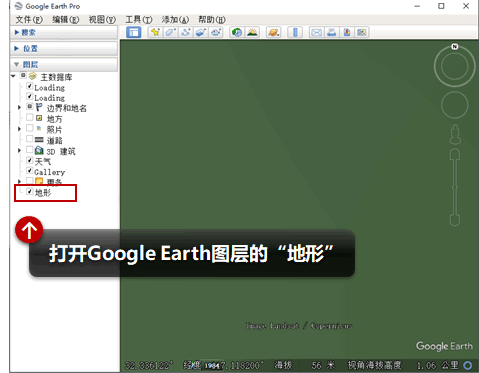Select the add path tool

point(186,32)
